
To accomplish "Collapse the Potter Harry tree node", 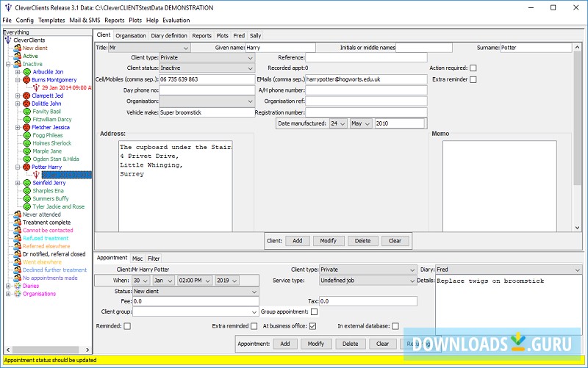I will 17,167.
